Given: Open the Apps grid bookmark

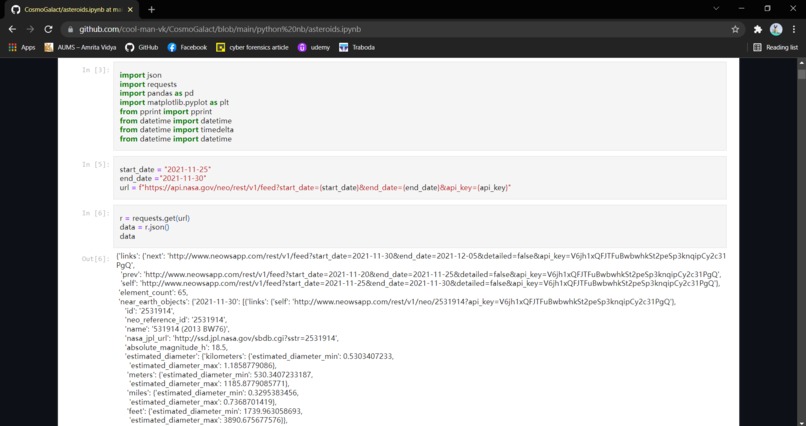Looking at the screenshot, I should tap(22, 47).
